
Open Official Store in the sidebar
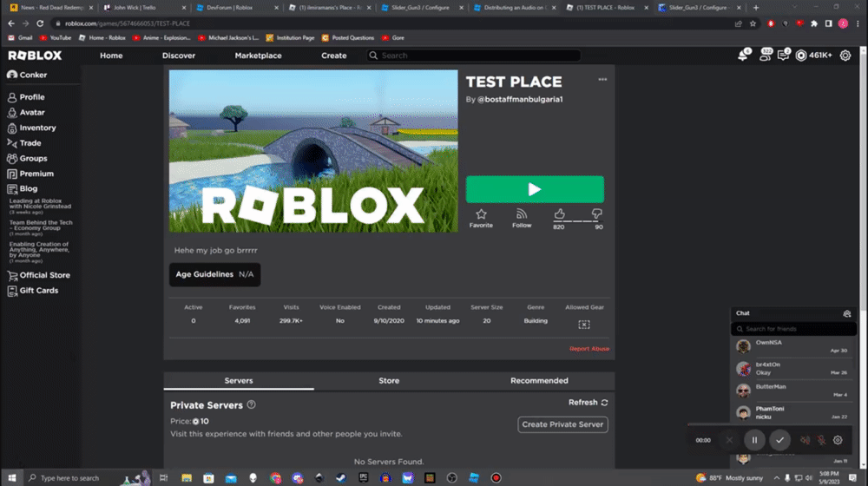coord(39,275)
